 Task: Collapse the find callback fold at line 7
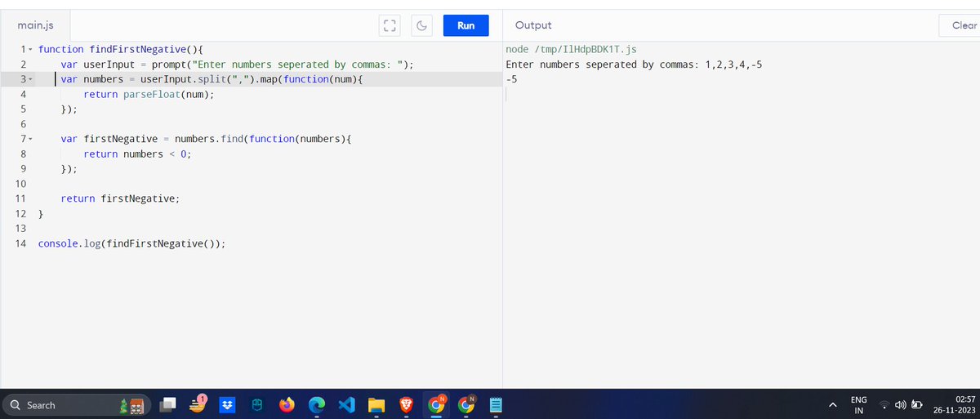[x=30, y=139]
